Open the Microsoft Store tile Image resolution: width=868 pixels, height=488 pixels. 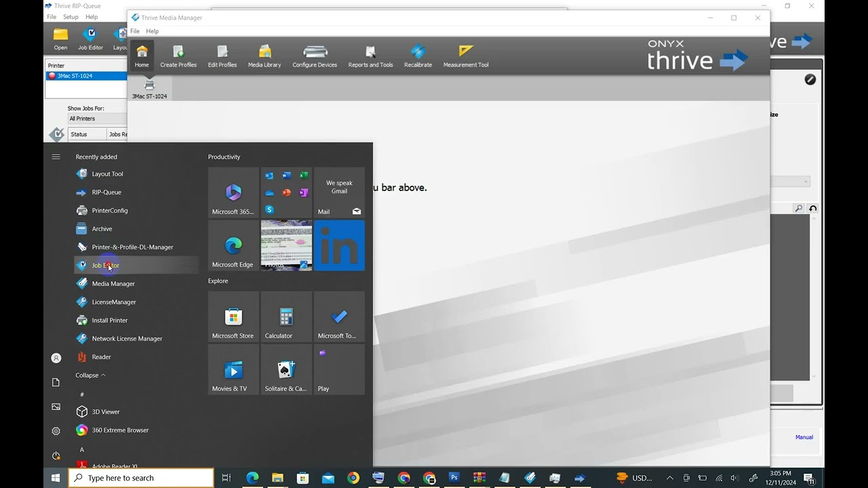tap(233, 317)
